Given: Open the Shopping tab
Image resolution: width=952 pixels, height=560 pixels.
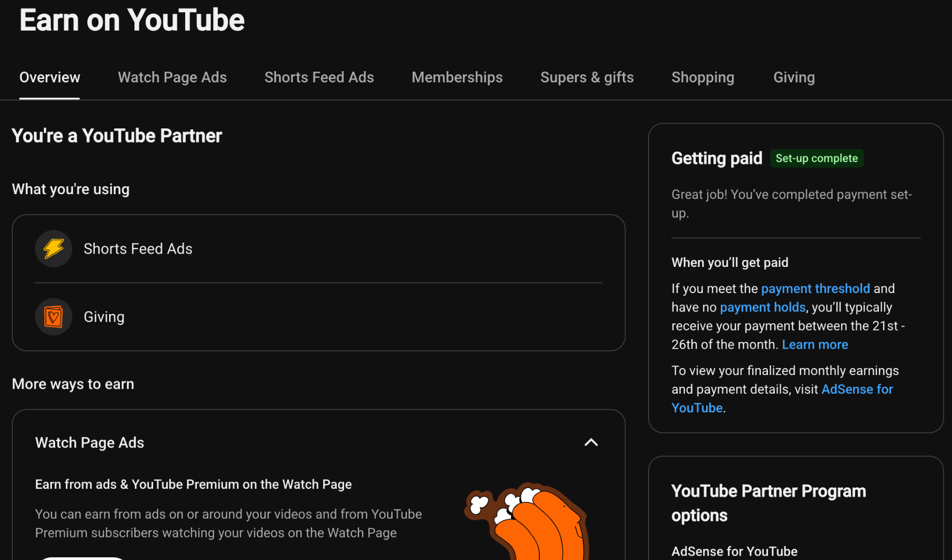Looking at the screenshot, I should point(703,78).
